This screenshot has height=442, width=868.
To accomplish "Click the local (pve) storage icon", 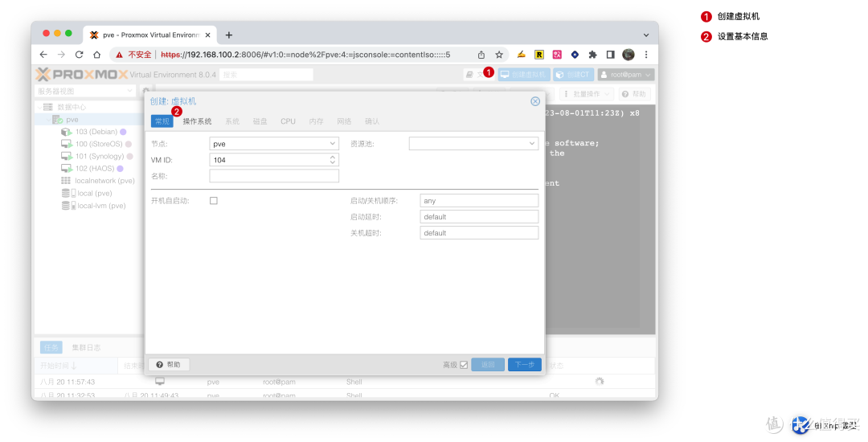I will coord(68,193).
